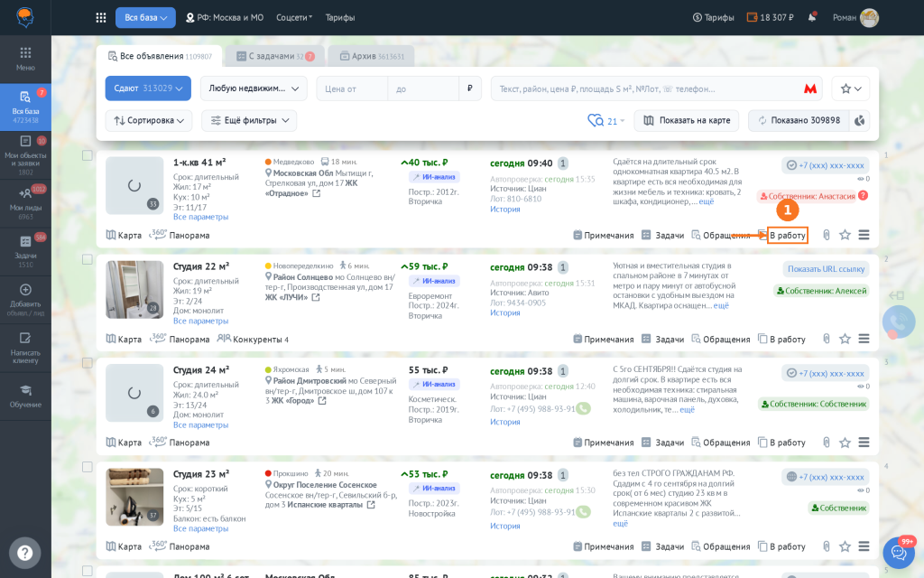Switch to Архив tab

tap(371, 56)
